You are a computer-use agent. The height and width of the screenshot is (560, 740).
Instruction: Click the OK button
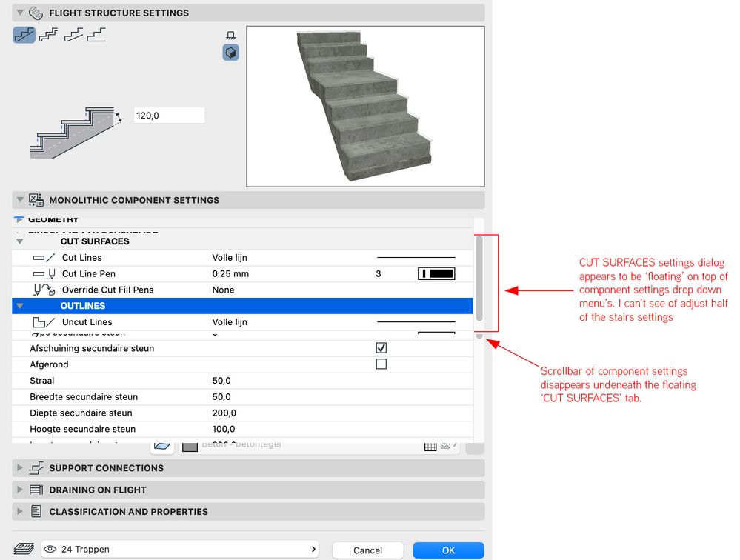448,550
